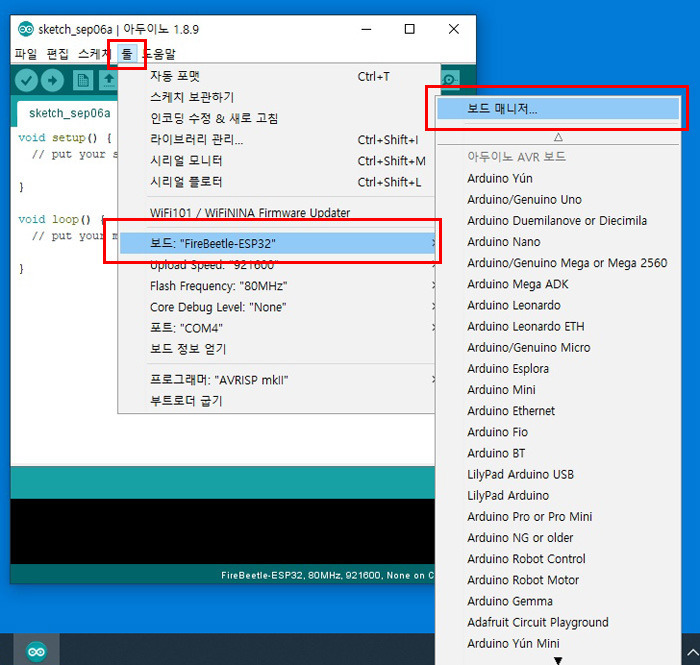Select Arduino Duemilanove or Diecimila board
This screenshot has height=665, width=700.
click(558, 221)
